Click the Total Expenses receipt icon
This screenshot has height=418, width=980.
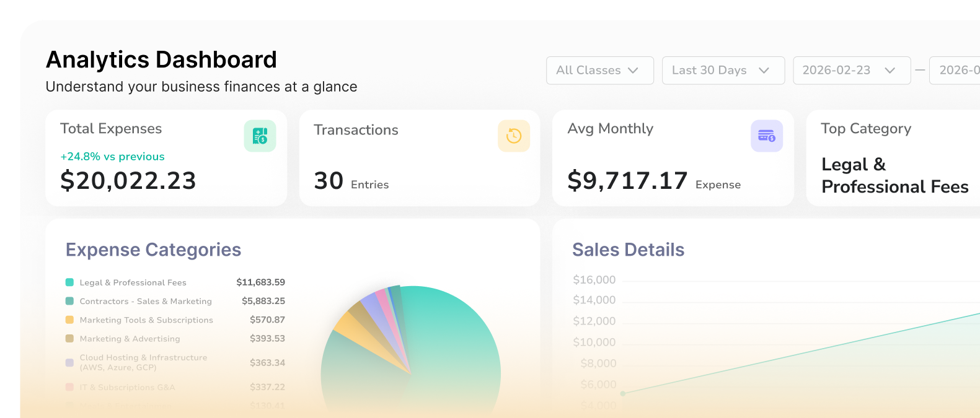(260, 136)
